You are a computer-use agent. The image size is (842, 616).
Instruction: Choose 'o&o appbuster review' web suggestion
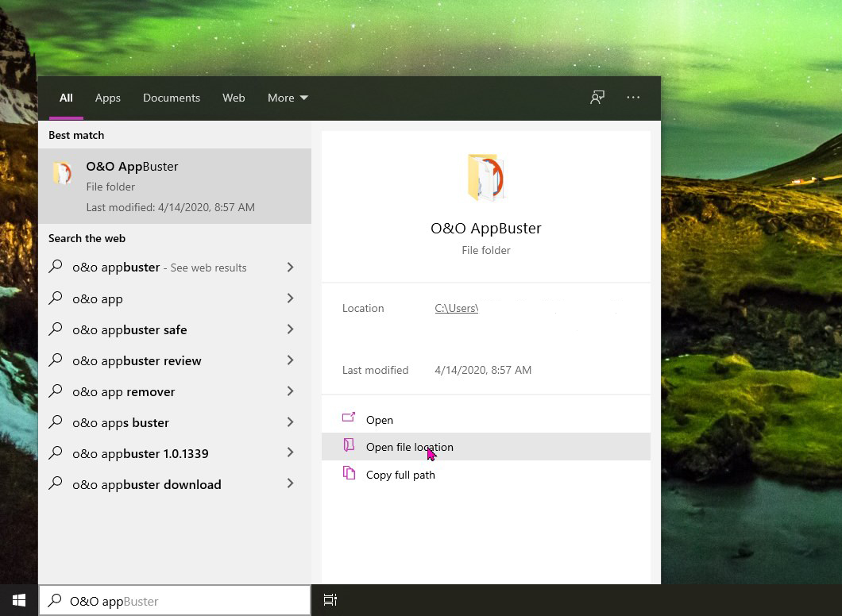(x=137, y=360)
